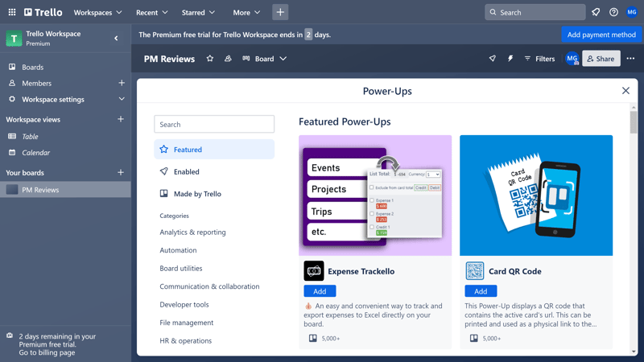This screenshot has height=362, width=644.
Task: Star the PM Reviews board
Action: [x=210, y=59]
